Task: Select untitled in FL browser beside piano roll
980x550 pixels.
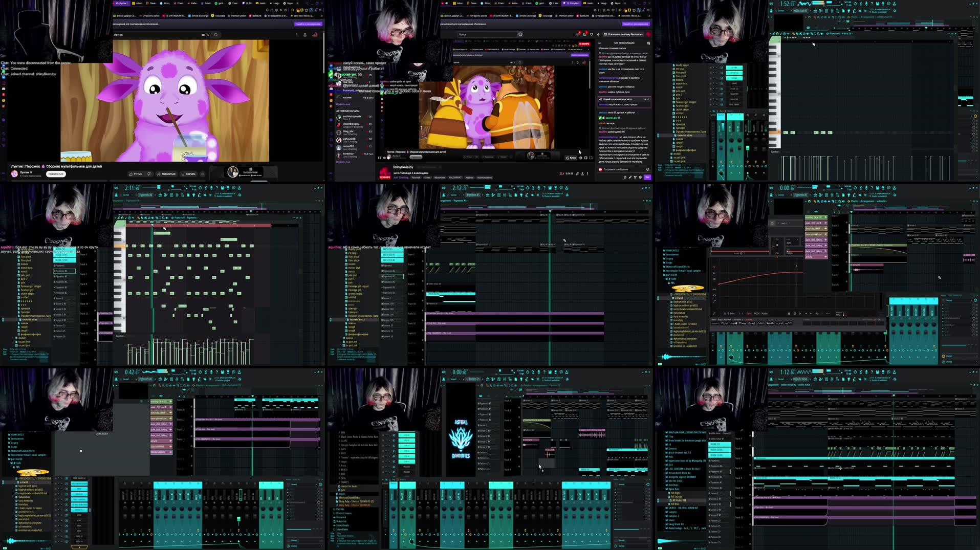Action: point(25,297)
